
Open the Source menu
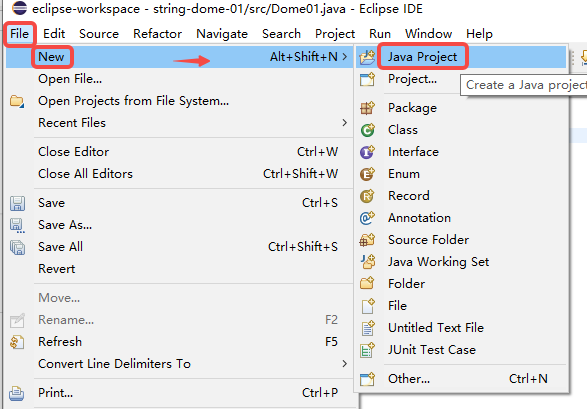(99, 34)
